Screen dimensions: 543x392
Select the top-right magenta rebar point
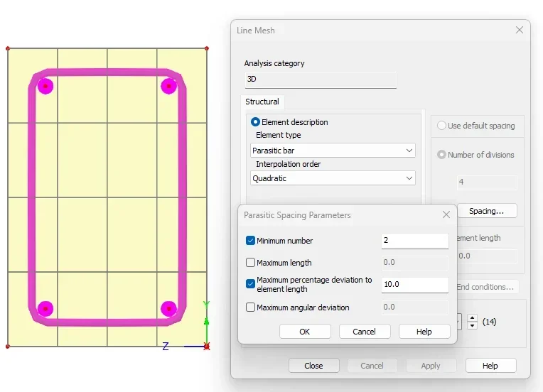[168, 86]
